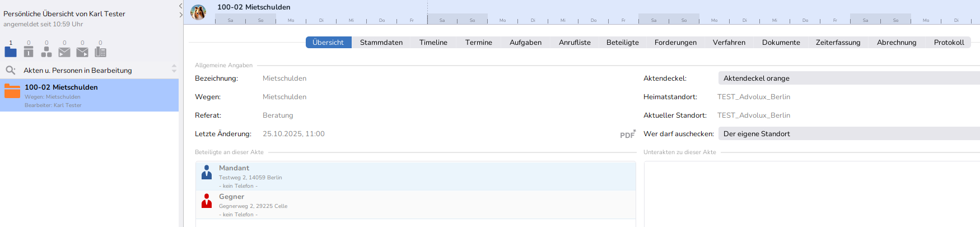Click the blue Mandant person icon
Viewport: 980px width, 227px height.
tap(207, 172)
